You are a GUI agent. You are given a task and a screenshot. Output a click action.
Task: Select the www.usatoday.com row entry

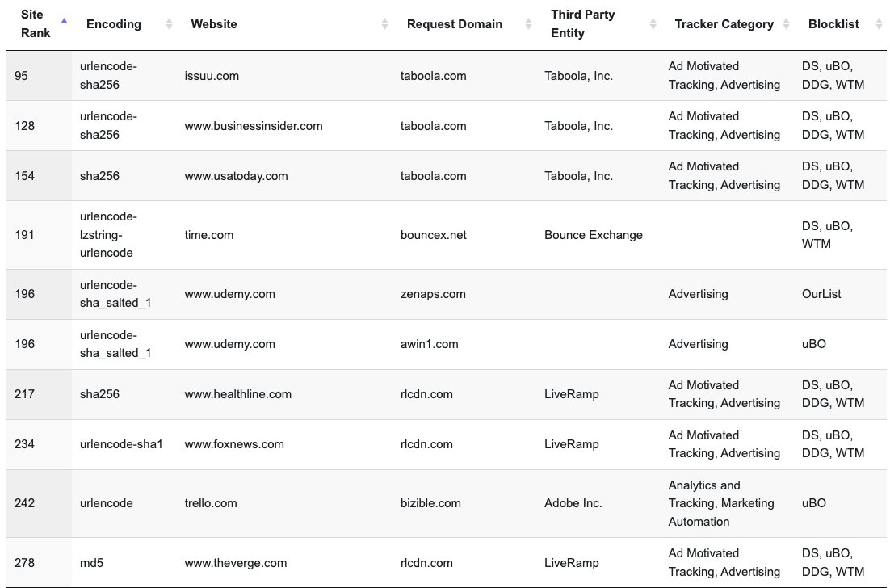(x=236, y=176)
